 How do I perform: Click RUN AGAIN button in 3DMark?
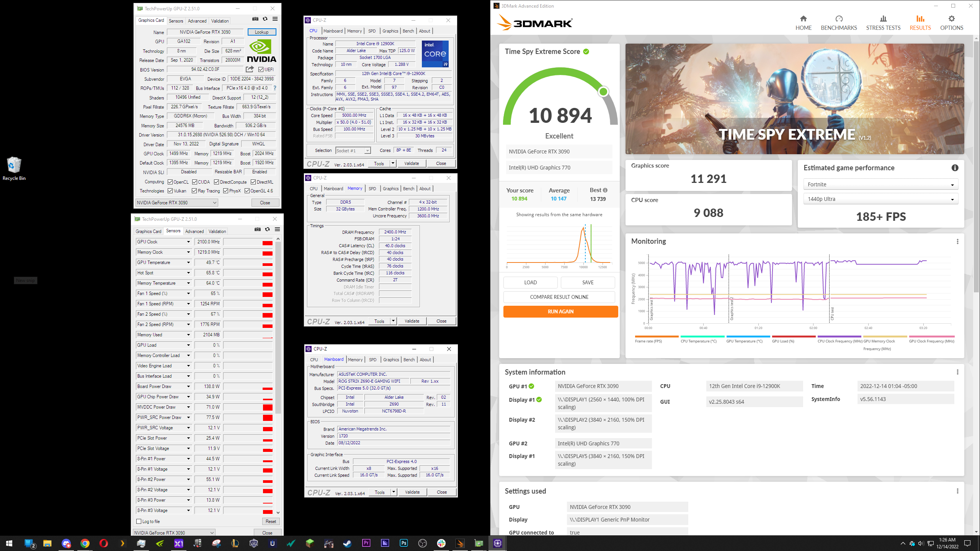[x=560, y=311]
